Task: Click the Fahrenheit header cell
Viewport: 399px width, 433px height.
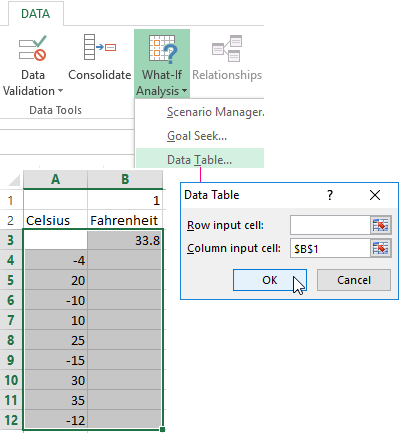Action: (x=125, y=220)
